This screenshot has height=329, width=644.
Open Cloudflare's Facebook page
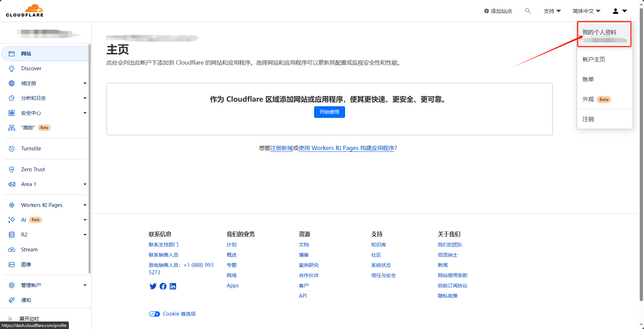click(163, 286)
